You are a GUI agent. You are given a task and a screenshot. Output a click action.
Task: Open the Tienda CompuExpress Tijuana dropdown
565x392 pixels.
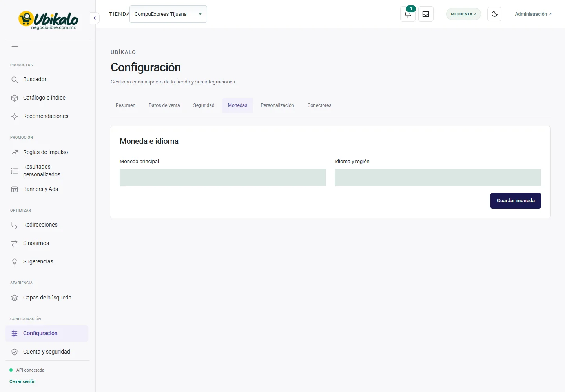(168, 14)
